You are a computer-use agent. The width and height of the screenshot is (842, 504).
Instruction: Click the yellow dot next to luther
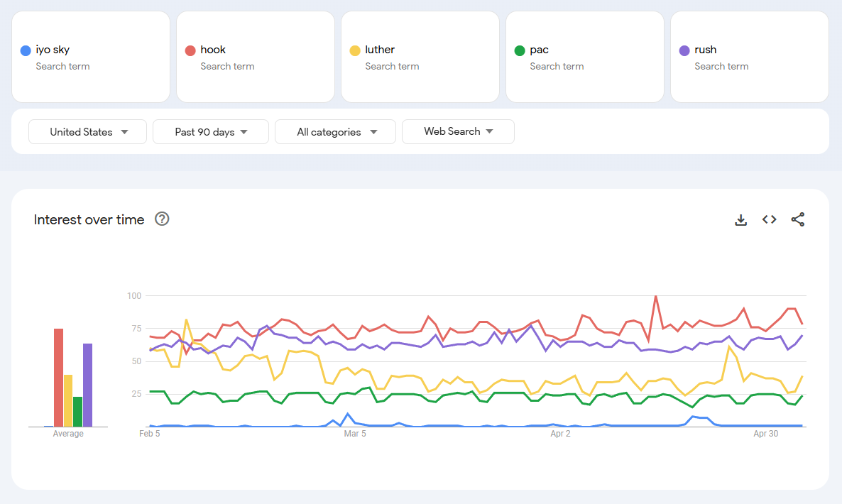pos(355,50)
